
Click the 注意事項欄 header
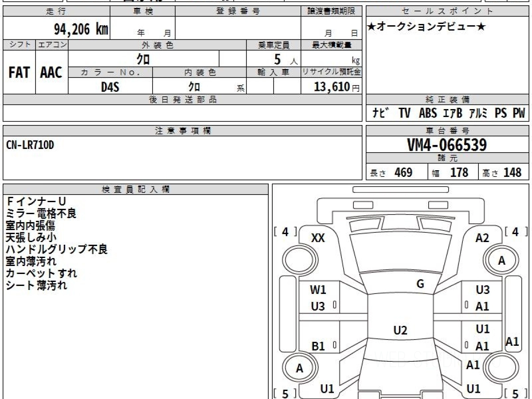[183, 130]
